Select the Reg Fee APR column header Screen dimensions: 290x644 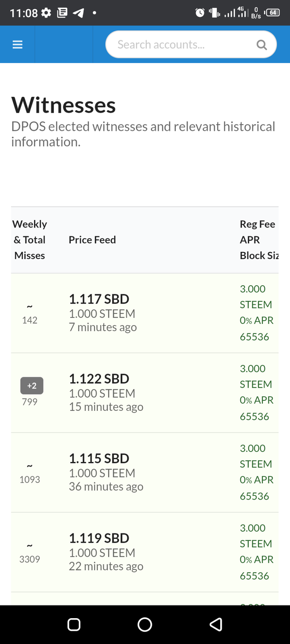point(259,240)
